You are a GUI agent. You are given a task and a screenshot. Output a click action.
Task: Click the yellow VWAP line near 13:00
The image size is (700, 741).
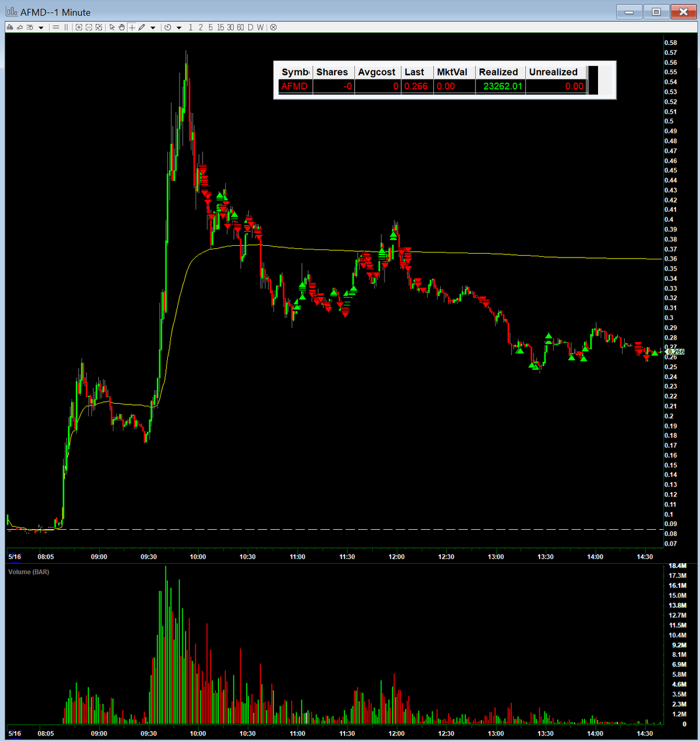point(496,254)
